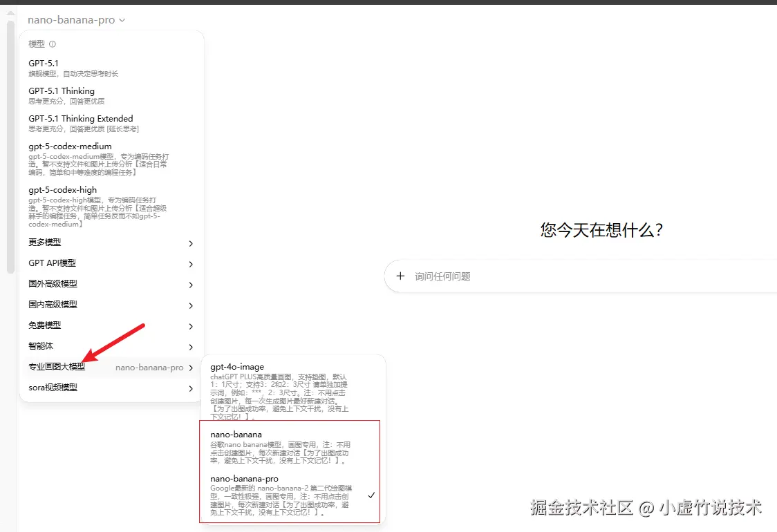Expand the 国内高级模型 submenu
Screen dimensions: 777x532
(111, 305)
